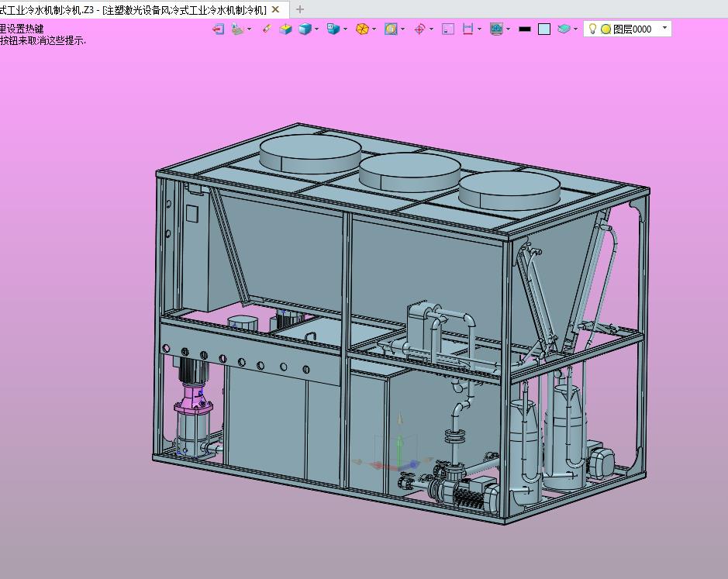728x579 pixels.
Task: Close the current document tab
Action: (275, 9)
